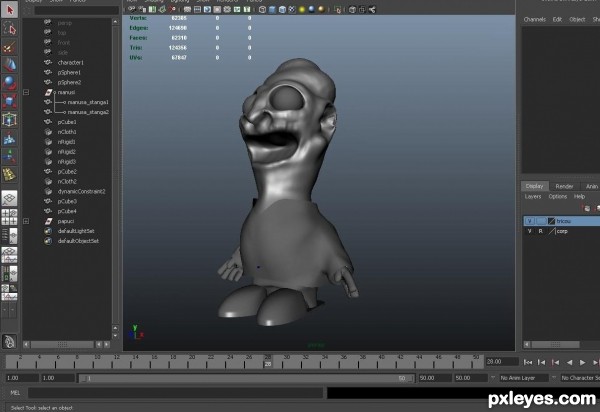Select the Universal Manipulator tool
Image resolution: width=600 pixels, height=412 pixels.
[9, 119]
